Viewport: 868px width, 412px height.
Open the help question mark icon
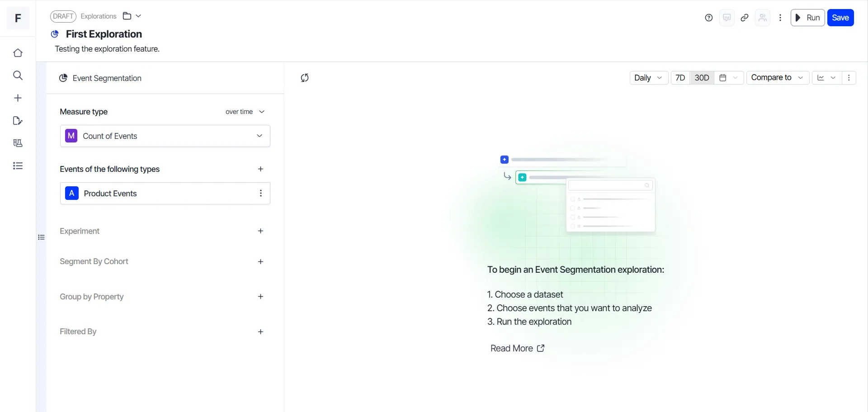click(x=709, y=18)
